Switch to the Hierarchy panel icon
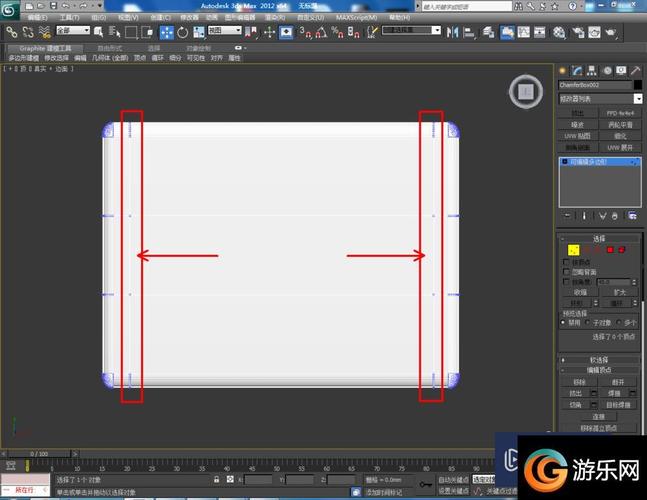 [x=591, y=70]
